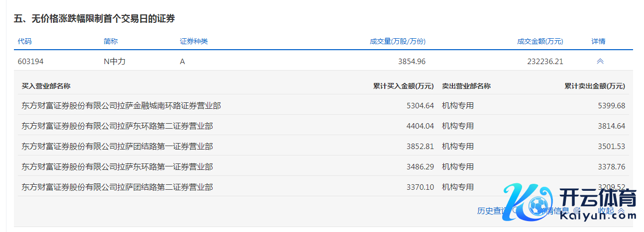This screenshot has height=232, width=644.
Task: Select the 拉萨金融城南环路证券营业部 row
Action: [121, 105]
